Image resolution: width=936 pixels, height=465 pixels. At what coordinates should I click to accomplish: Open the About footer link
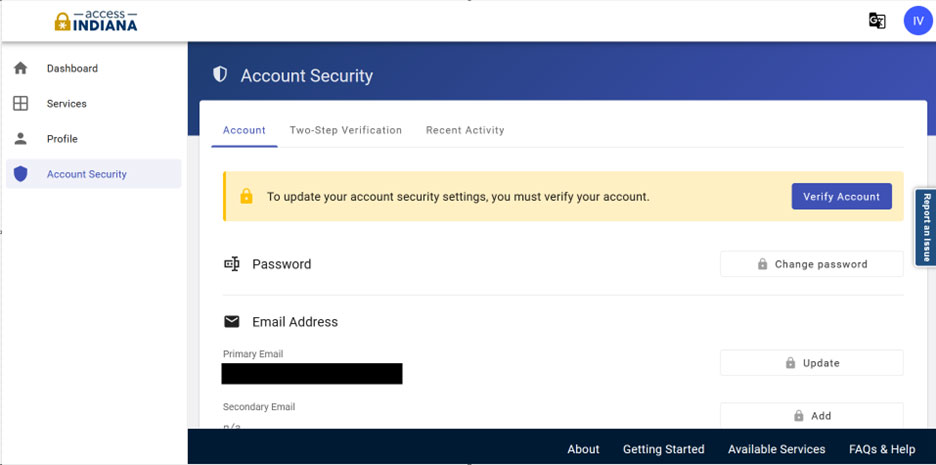583,449
